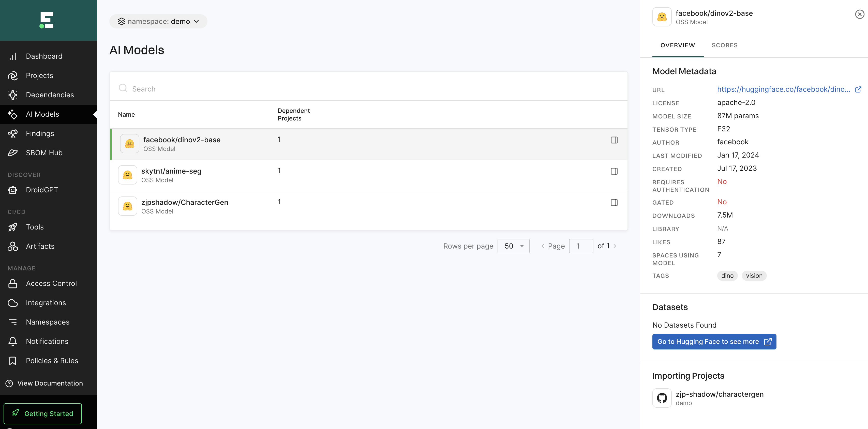Click the Tools sidebar icon
This screenshot has width=868, height=429.
click(13, 227)
